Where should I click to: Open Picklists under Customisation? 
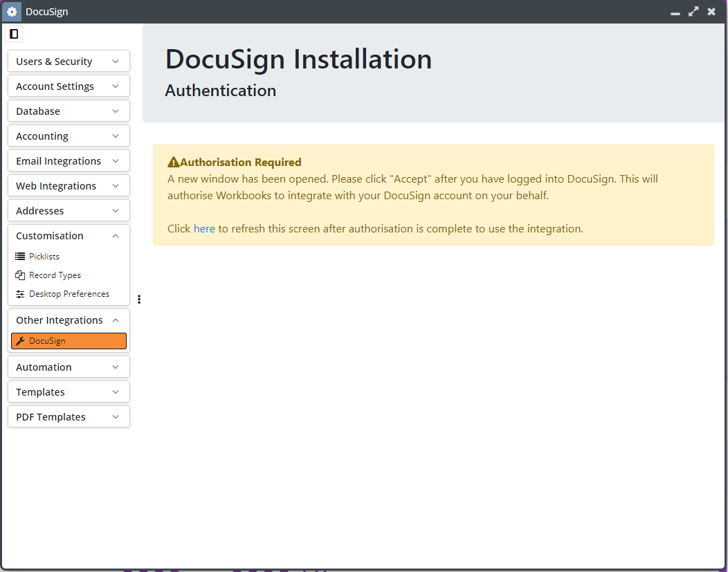coord(69,257)
